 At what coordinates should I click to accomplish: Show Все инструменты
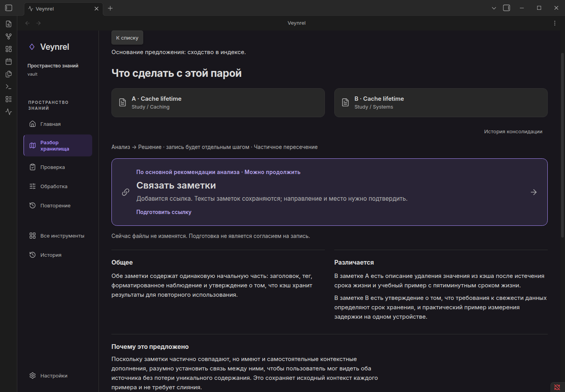tap(58, 236)
